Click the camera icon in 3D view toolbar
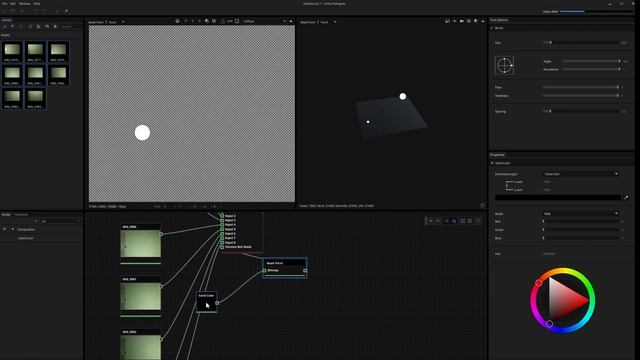Image resolution: width=640 pixels, height=360 pixels. 462,21
